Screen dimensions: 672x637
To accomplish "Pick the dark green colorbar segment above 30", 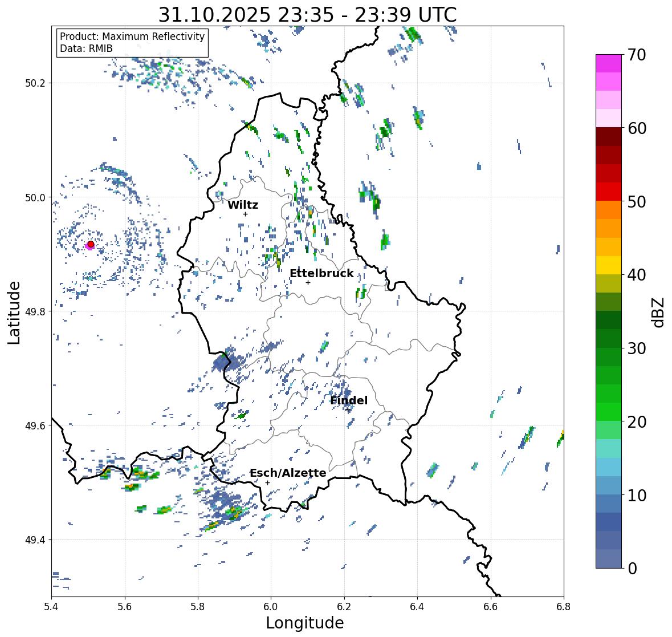I will pyautogui.click(x=609, y=339).
